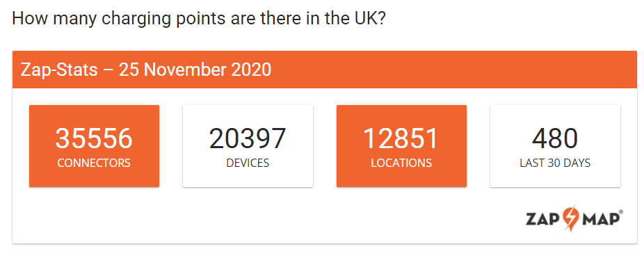Select the white Devices stat tile
Viewport: 644px width, 265px height.
[248, 146]
